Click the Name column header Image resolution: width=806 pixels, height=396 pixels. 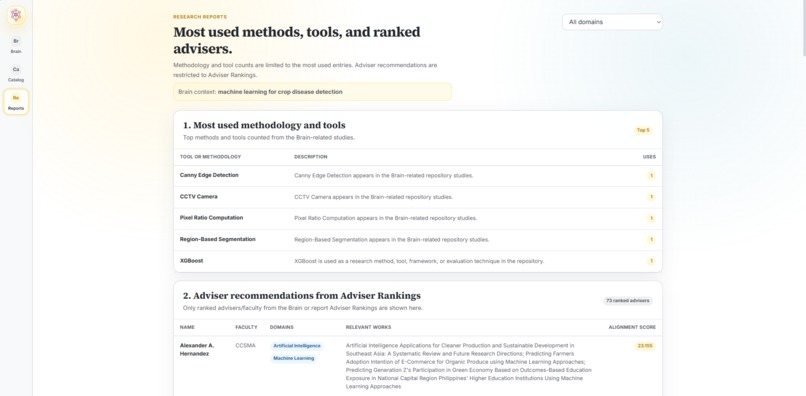pyautogui.click(x=187, y=328)
